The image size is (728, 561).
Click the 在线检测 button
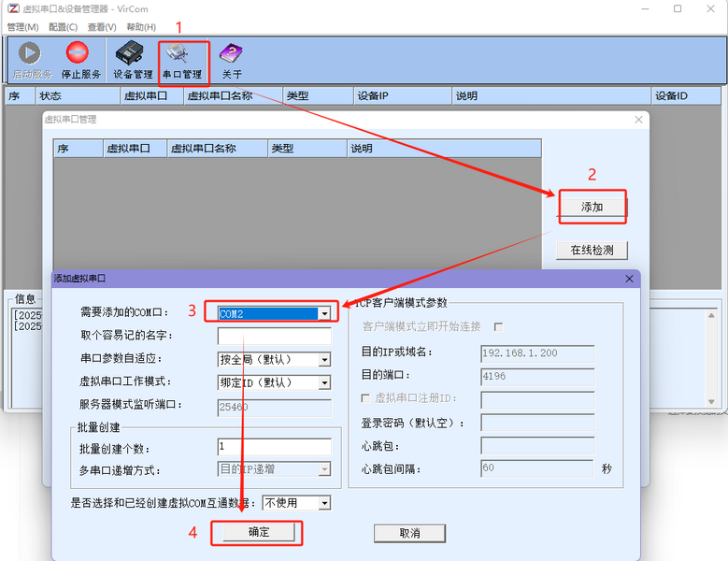(x=592, y=251)
